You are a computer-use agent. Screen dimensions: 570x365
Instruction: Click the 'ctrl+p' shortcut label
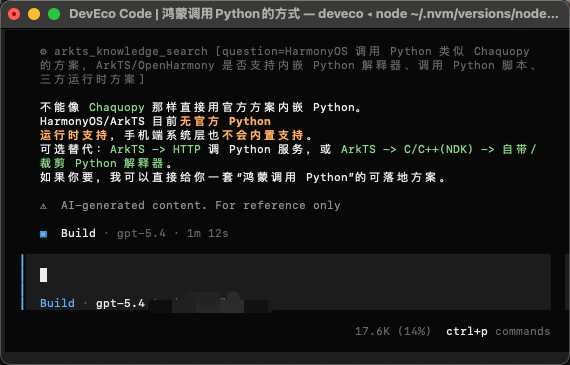pyautogui.click(x=467, y=332)
